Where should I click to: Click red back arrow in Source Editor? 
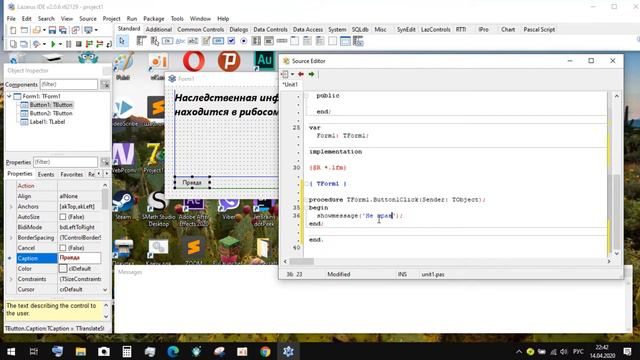point(301,74)
